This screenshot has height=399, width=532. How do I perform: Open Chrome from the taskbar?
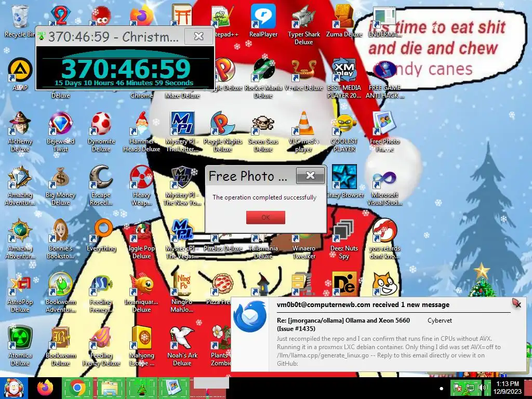77,388
